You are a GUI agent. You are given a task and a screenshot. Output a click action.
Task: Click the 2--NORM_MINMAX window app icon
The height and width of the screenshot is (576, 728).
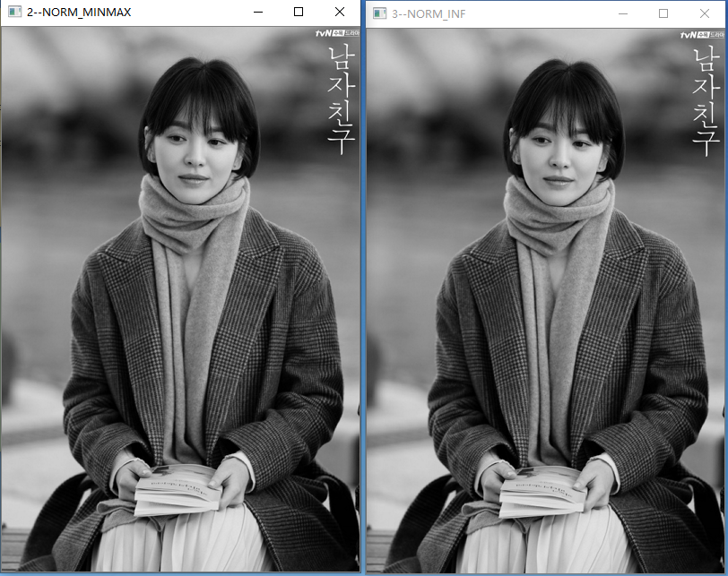click(14, 12)
